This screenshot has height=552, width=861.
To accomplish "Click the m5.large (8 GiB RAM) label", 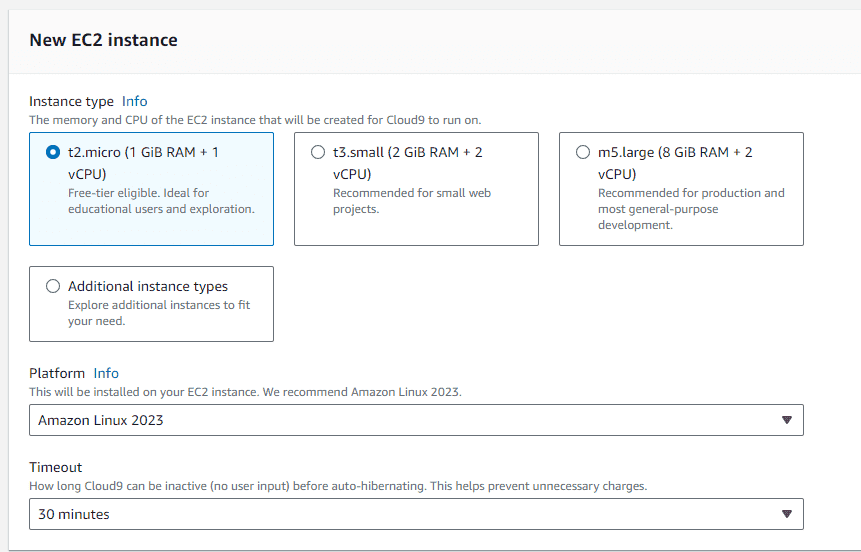I will [675, 163].
